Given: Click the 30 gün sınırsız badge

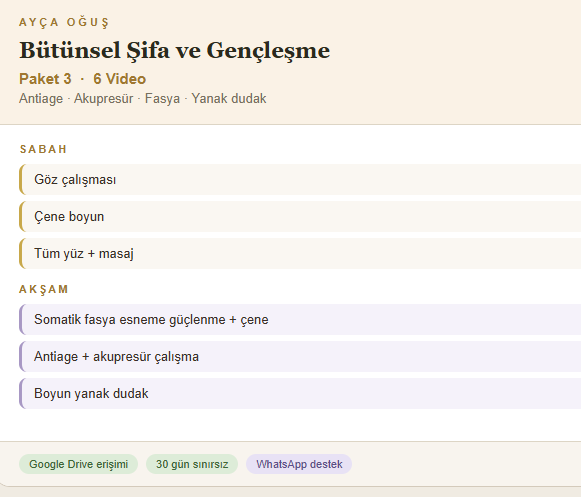Looking at the screenshot, I should pyautogui.click(x=192, y=464).
